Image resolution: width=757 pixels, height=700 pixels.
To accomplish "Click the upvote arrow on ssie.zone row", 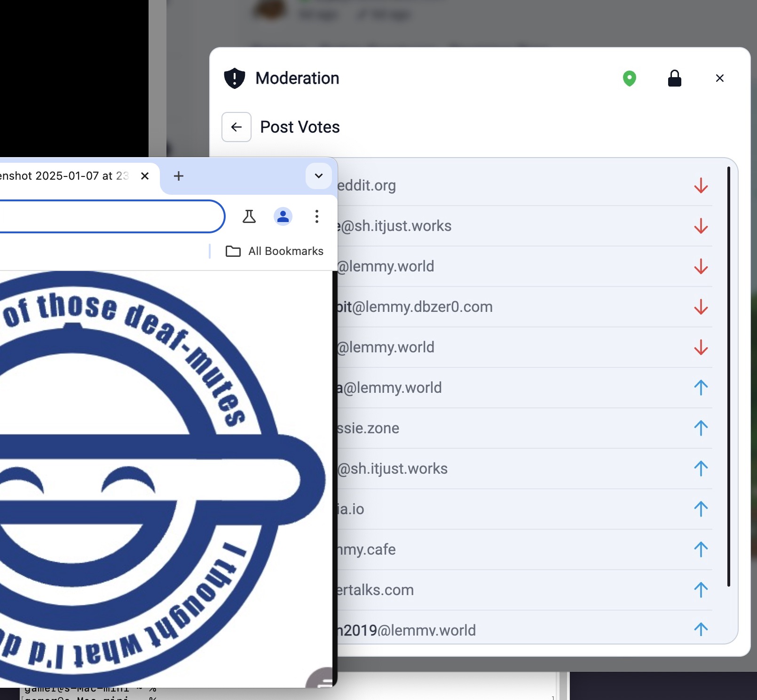I will (x=701, y=428).
